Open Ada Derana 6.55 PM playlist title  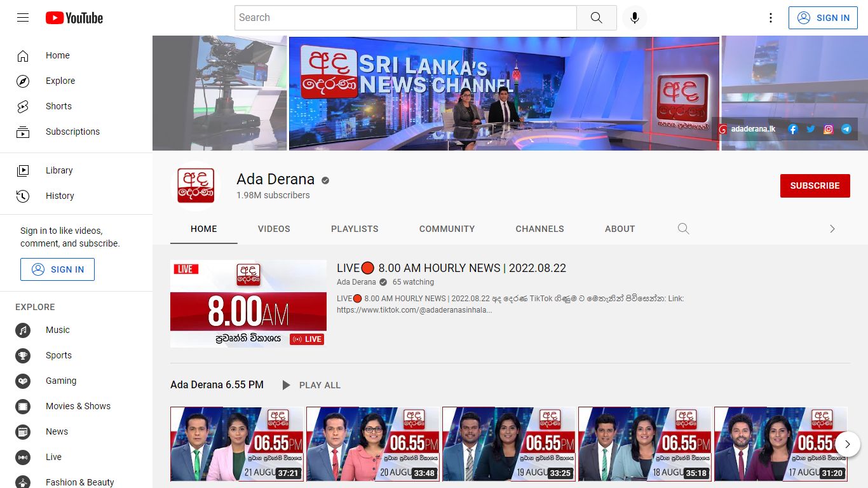point(217,385)
